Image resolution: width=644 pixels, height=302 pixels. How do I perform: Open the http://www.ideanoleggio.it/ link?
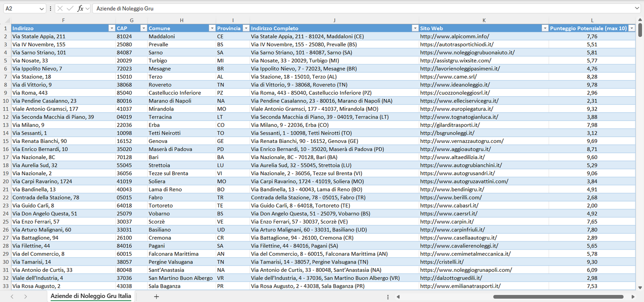click(455, 85)
